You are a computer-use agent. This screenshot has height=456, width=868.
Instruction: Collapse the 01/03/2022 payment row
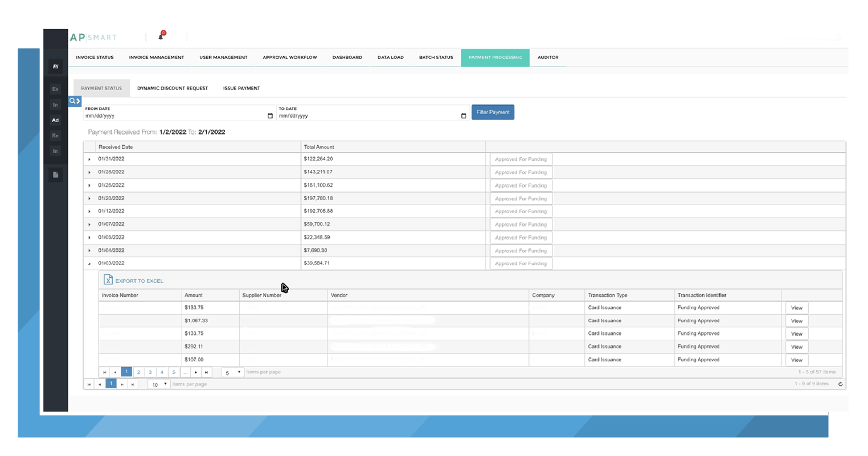(x=89, y=263)
